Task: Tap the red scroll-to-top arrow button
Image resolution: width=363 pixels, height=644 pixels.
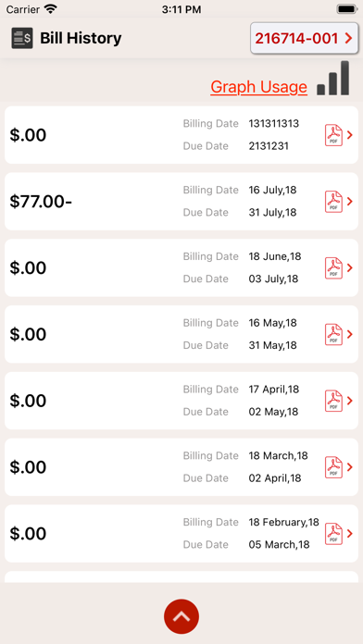Action: 181,616
